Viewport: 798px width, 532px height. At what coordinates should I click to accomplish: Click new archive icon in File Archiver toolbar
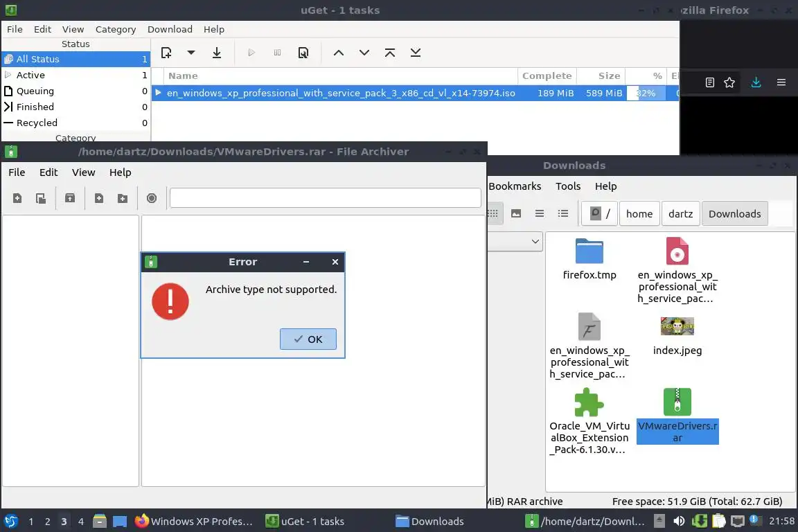[x=17, y=198]
